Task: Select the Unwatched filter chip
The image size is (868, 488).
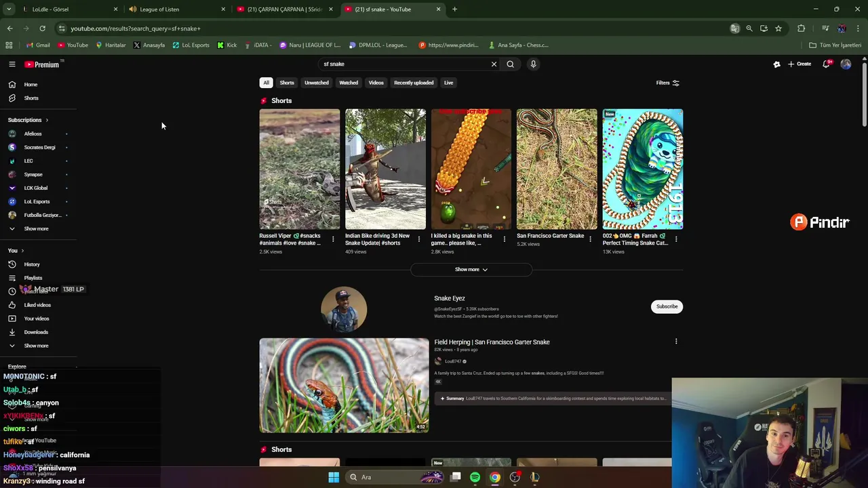Action: point(316,83)
